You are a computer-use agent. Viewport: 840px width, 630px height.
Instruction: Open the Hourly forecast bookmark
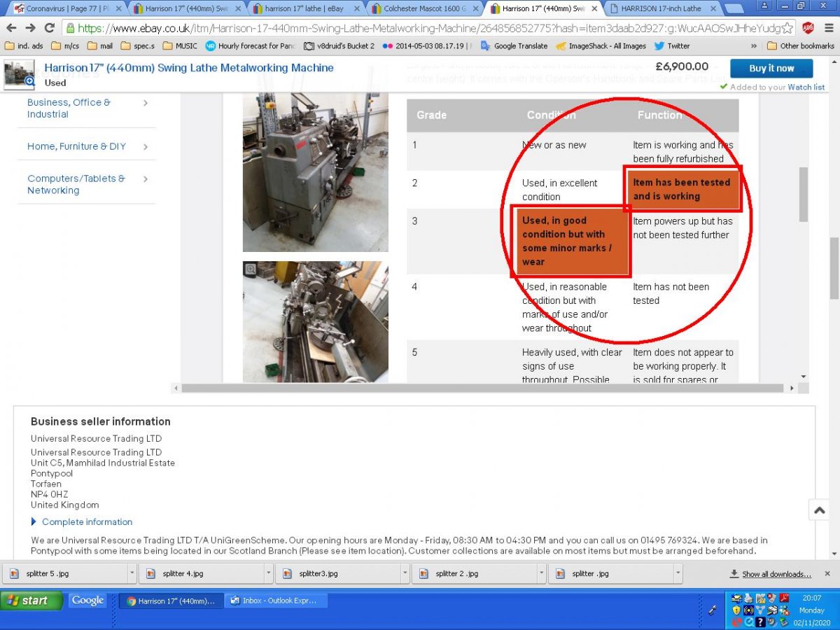pos(251,46)
